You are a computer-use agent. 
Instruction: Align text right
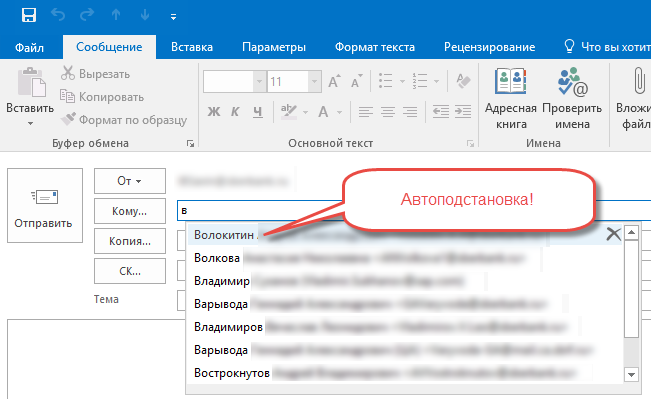click(x=410, y=112)
